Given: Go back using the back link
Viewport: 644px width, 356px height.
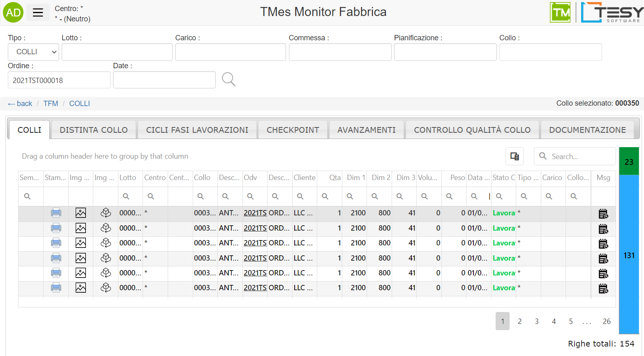Looking at the screenshot, I should [x=20, y=104].
